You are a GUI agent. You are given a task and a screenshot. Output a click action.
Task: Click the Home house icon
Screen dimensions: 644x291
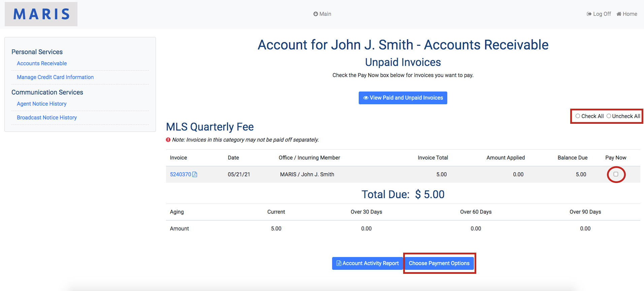[619, 14]
